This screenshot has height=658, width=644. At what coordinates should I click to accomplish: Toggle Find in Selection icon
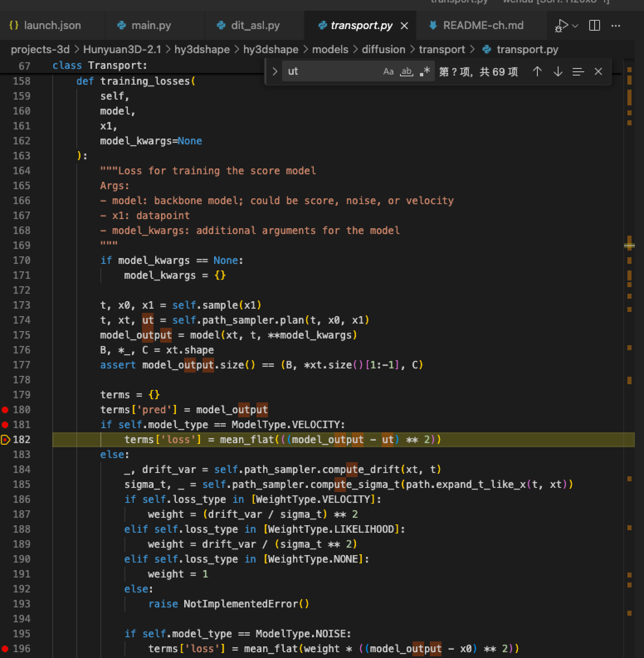click(x=578, y=71)
